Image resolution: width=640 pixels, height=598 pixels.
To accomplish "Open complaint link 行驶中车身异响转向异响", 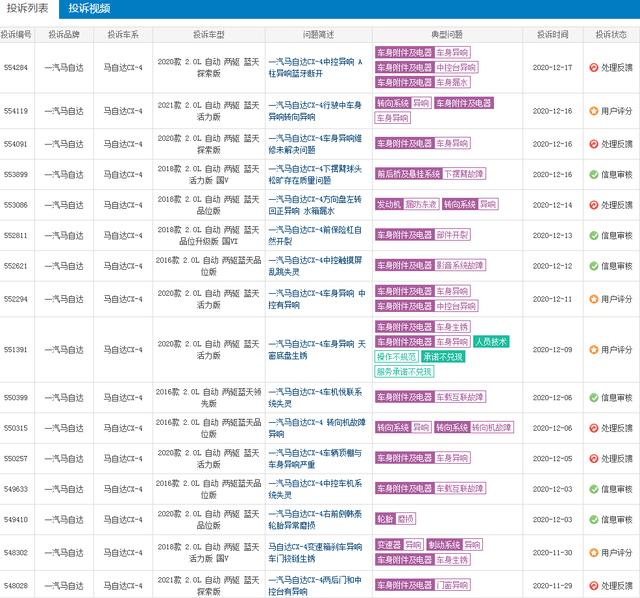I will pyautogui.click(x=315, y=111).
